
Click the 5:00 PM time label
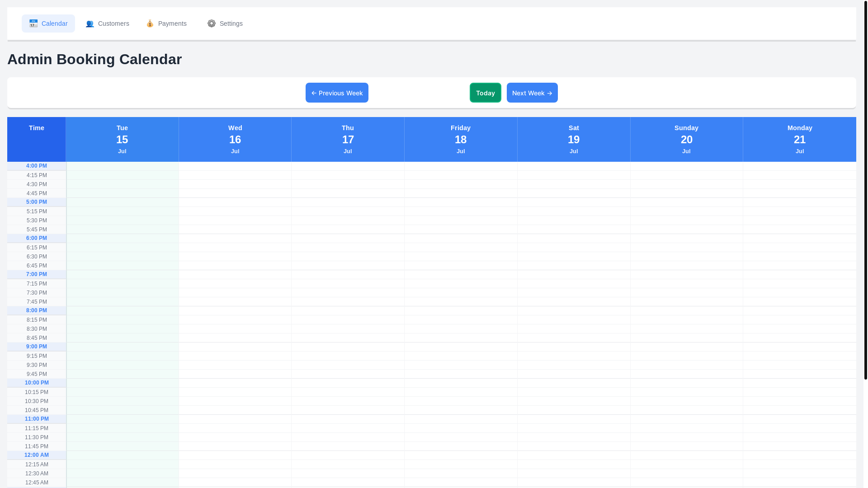click(x=37, y=202)
